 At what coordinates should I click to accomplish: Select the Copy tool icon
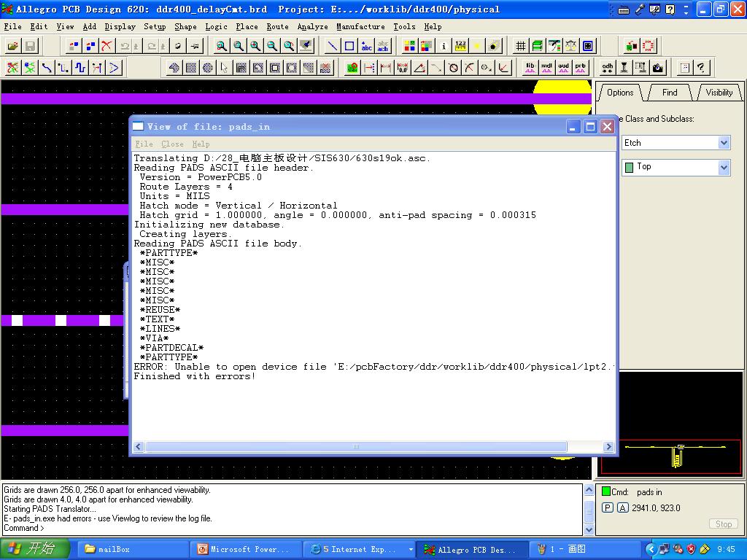pyautogui.click(x=90, y=46)
